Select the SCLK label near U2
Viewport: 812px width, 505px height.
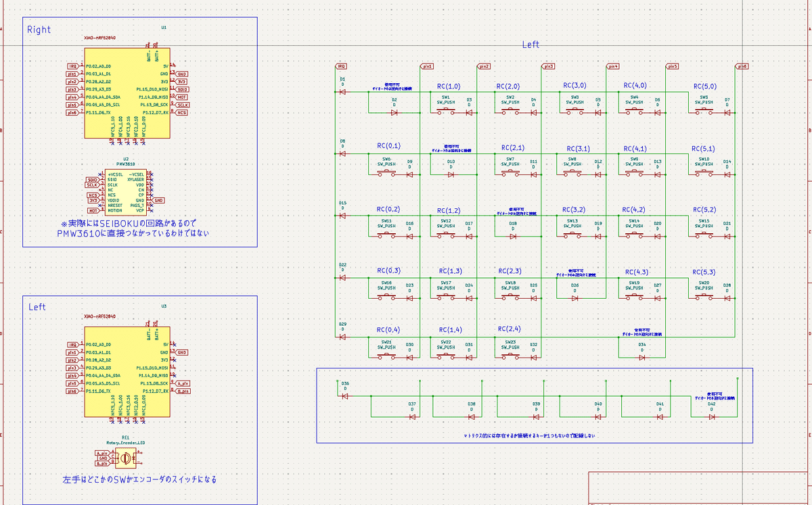[x=91, y=184]
